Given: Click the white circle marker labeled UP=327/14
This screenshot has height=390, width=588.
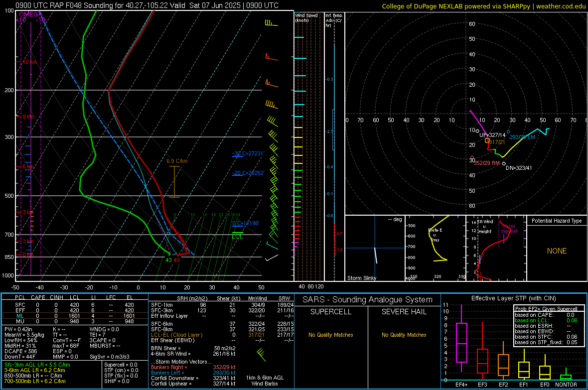Looking at the screenshot, I should [477, 131].
